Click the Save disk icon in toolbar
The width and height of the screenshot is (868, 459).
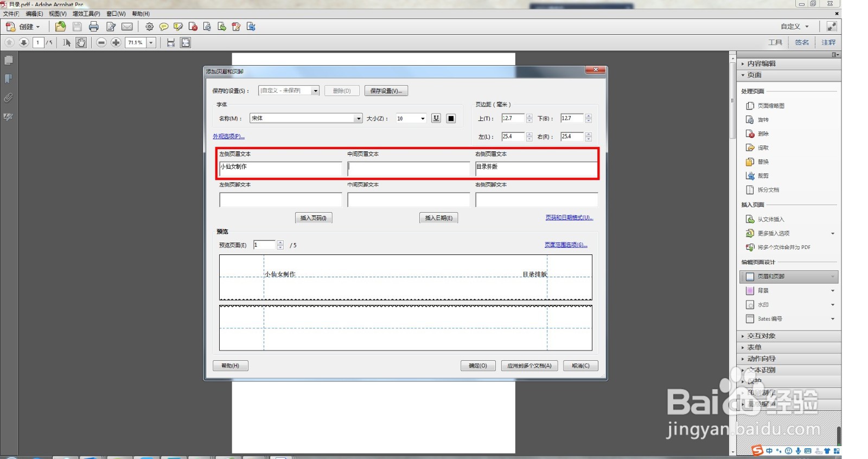click(x=77, y=27)
